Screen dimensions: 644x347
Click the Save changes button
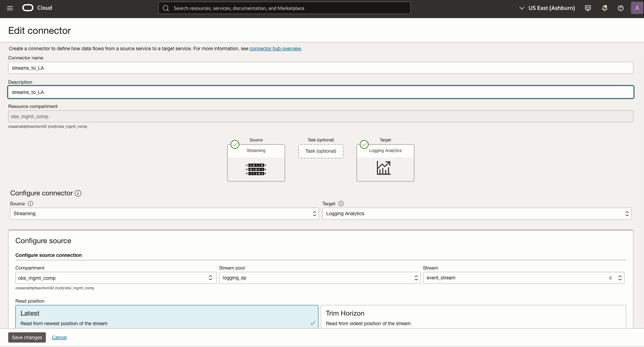point(27,337)
